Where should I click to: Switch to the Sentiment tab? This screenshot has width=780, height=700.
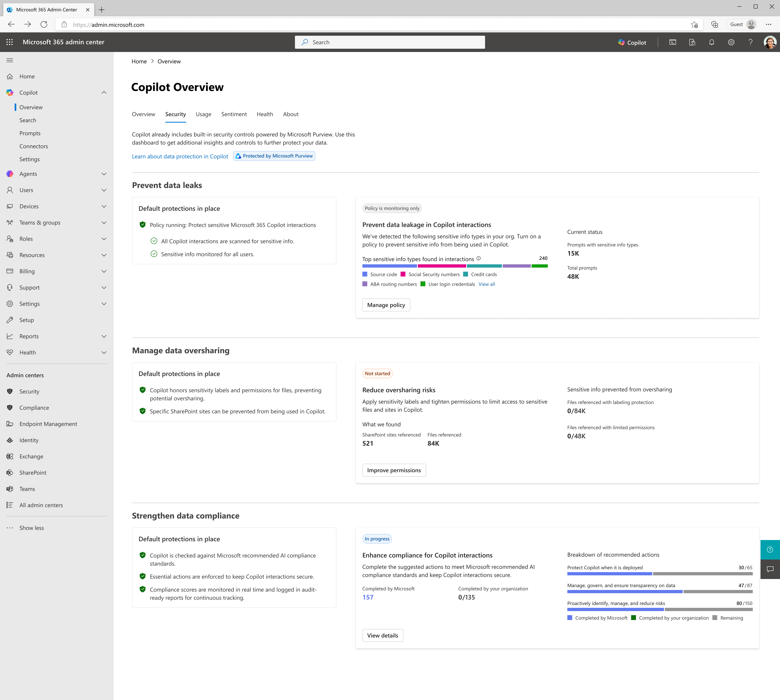[x=234, y=114]
